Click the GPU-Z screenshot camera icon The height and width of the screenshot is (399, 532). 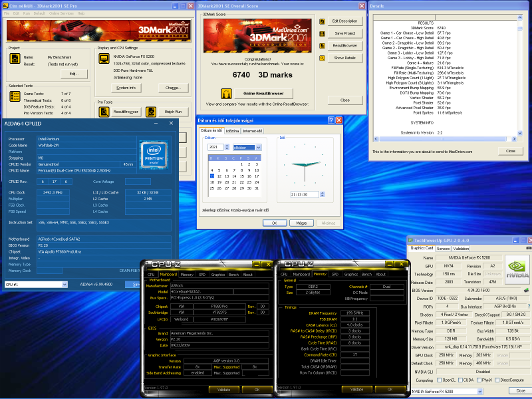[x=529, y=248]
